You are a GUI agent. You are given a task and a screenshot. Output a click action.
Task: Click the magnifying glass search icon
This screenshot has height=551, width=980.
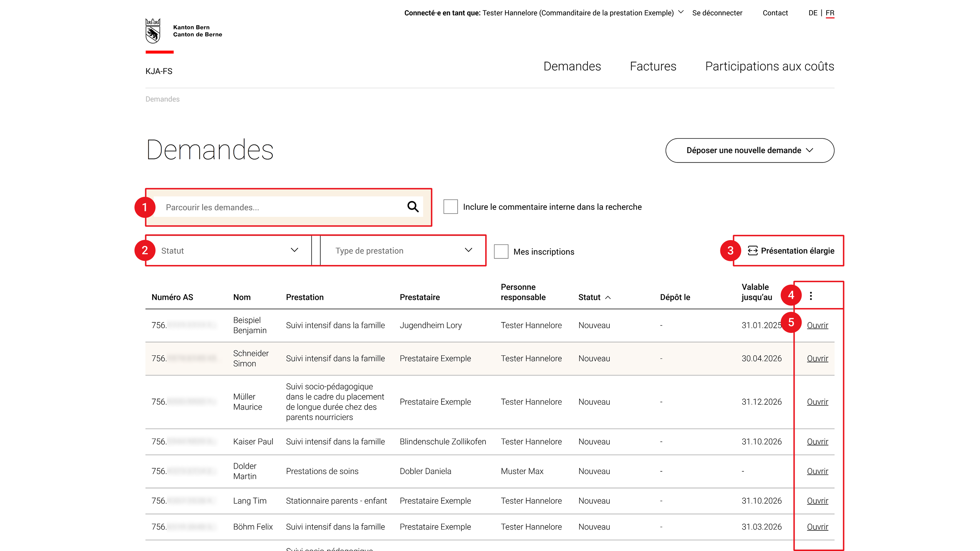pos(413,207)
